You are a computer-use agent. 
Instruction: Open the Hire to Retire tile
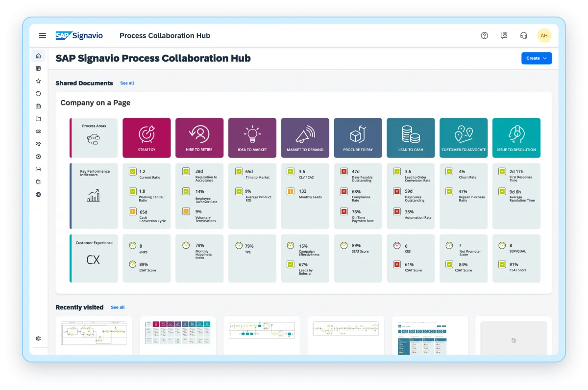[199, 138]
